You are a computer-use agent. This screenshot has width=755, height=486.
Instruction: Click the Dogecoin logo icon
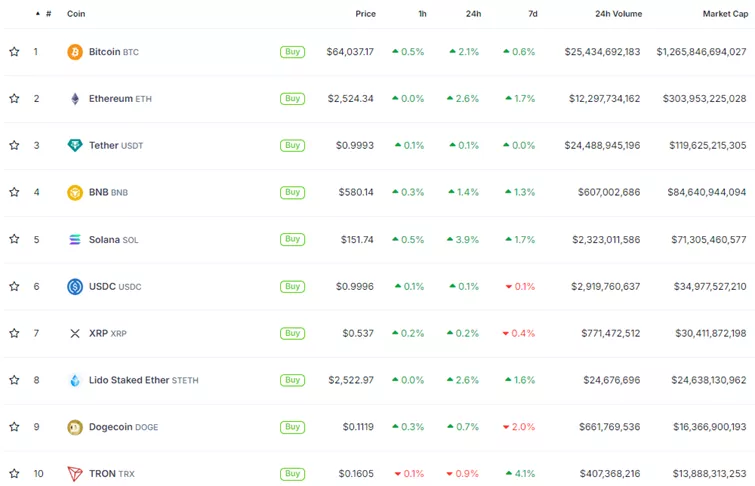coord(75,427)
